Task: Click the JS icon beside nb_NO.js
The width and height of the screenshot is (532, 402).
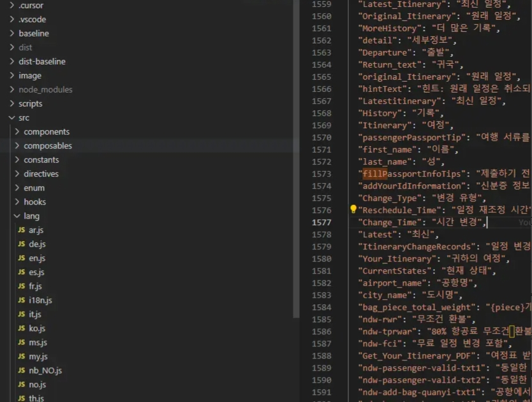Action: pyautogui.click(x=21, y=370)
